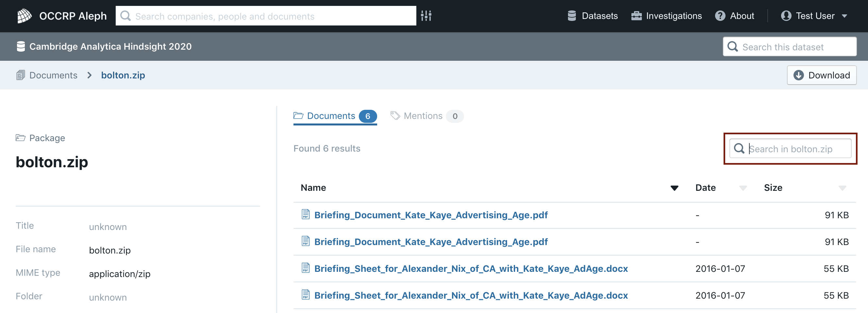Viewport: 868px width, 313px height.
Task: Click the Documents breadcrumb icon
Action: [21, 75]
